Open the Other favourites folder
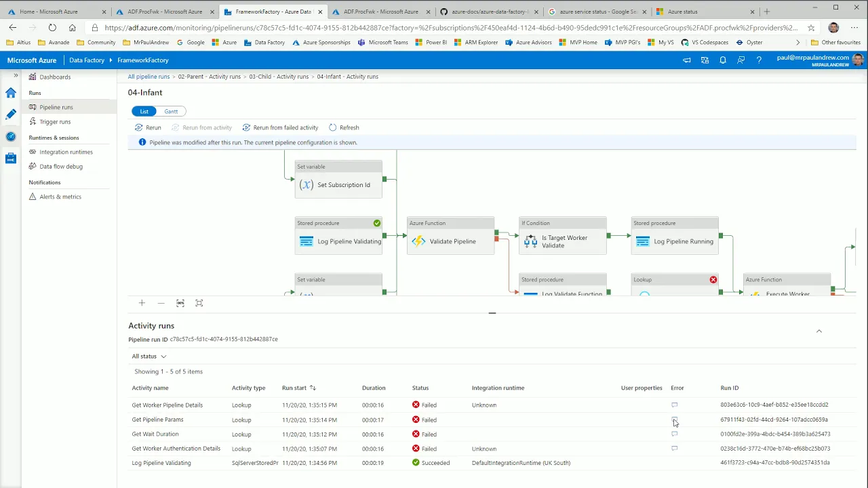 [x=835, y=42]
